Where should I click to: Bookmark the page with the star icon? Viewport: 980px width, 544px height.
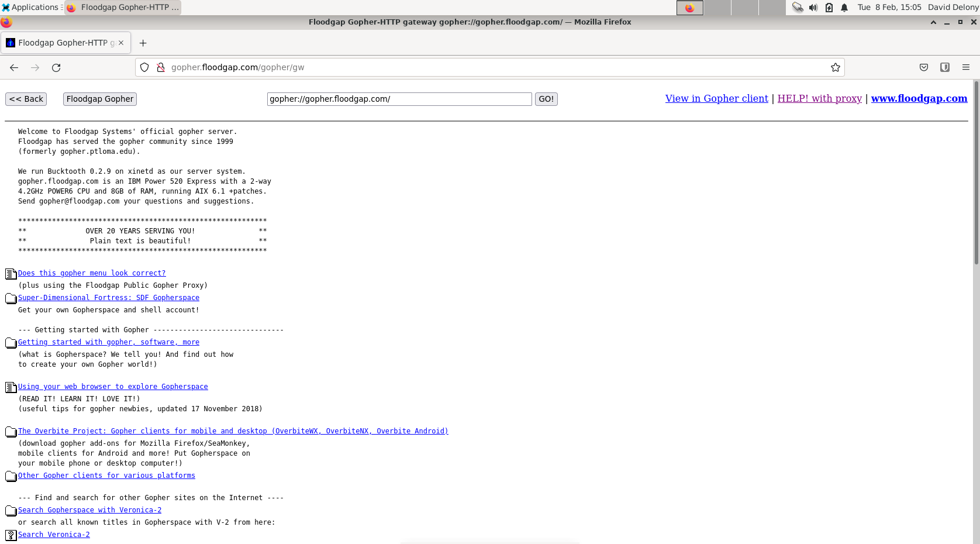pyautogui.click(x=835, y=67)
